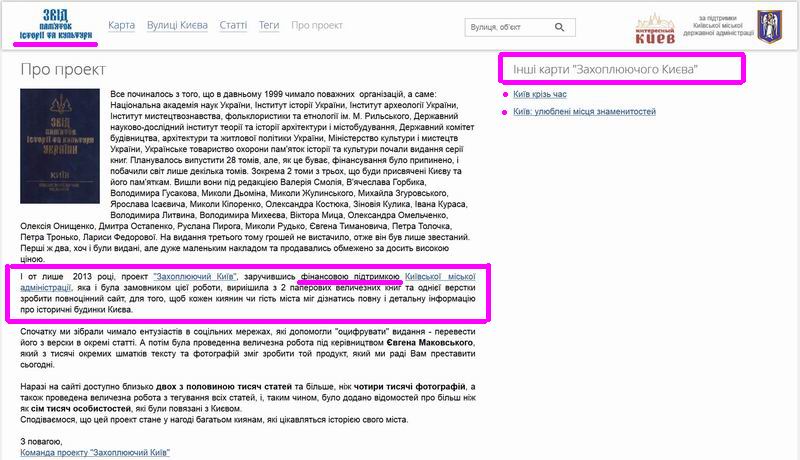Follow the "Захоплюючий Київ" link in the 2013 paragraph

[x=196, y=276]
